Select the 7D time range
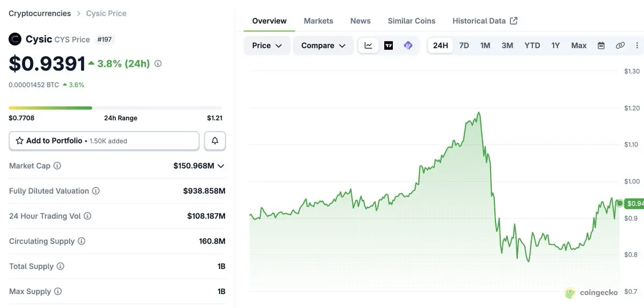644x308 pixels. coord(464,46)
